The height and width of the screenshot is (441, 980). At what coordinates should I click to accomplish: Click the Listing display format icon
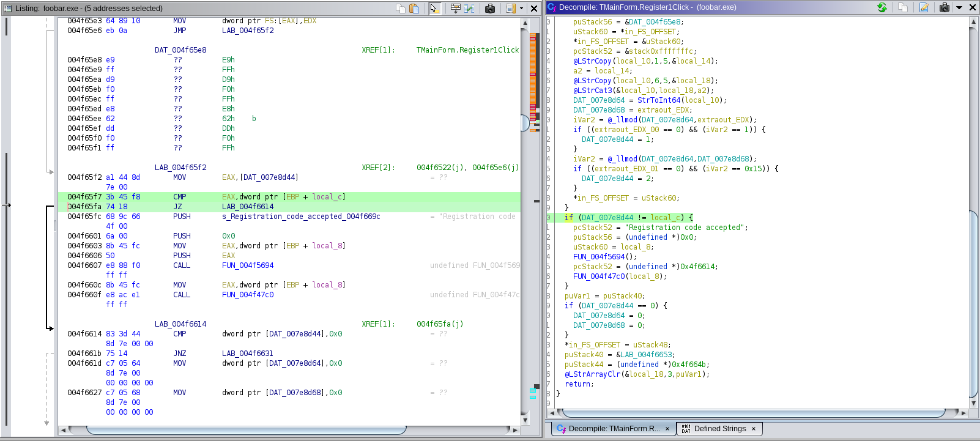(x=511, y=8)
